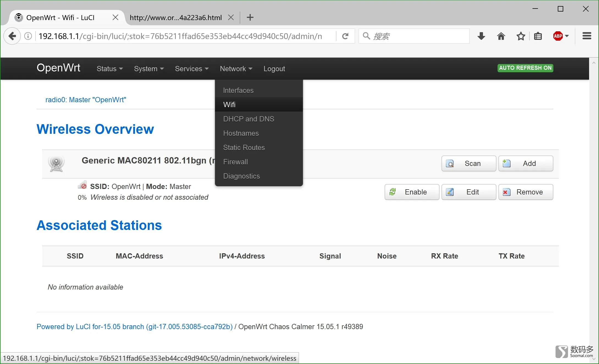Click the Associated Stations heading

tap(99, 225)
